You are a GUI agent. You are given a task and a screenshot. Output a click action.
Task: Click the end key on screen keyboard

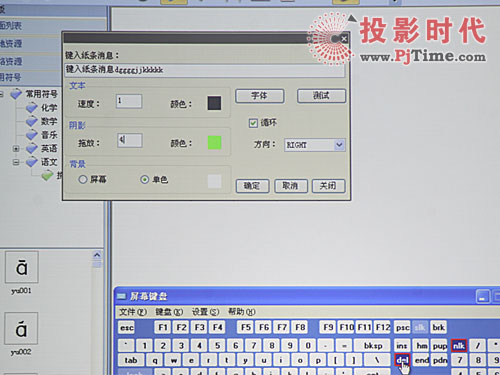click(421, 360)
